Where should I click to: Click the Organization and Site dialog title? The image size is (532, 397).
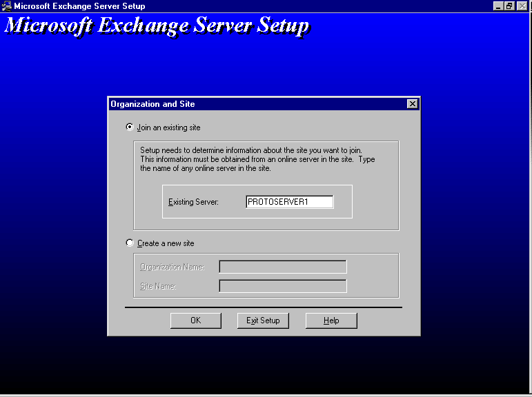pyautogui.click(x=152, y=104)
